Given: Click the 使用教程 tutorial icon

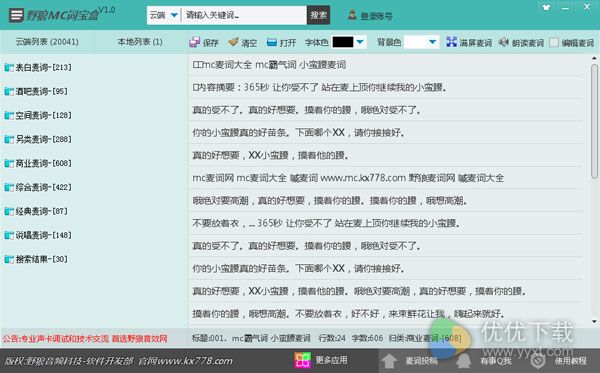Looking at the screenshot, I should [538, 361].
